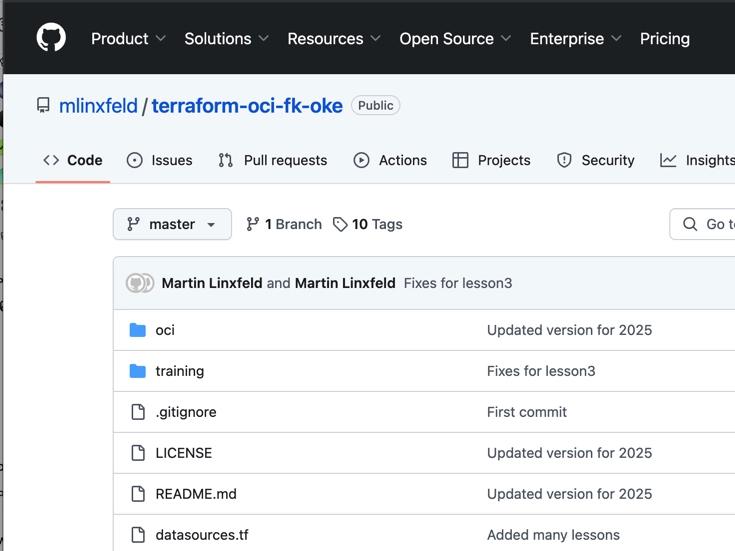Click the Code tab angle-brackets icon
Viewport: 735px width, 551px height.
click(x=51, y=160)
